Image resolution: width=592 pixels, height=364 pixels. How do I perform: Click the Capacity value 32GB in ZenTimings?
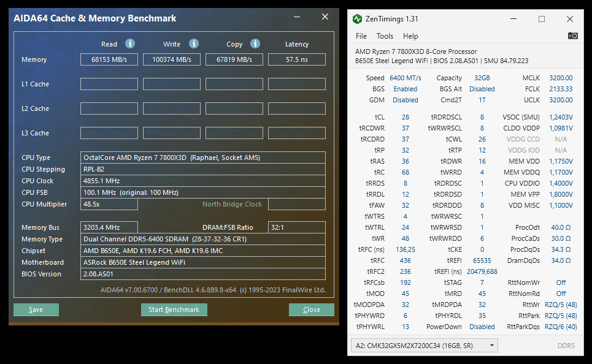[482, 78]
